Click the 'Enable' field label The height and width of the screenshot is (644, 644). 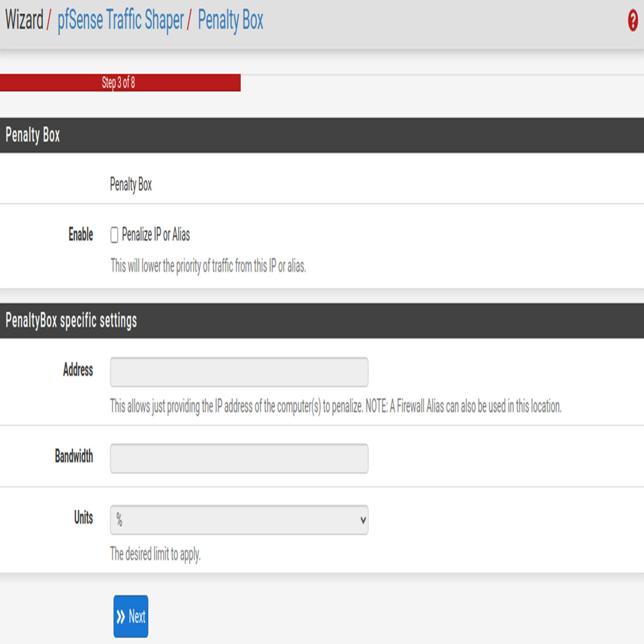[81, 235]
